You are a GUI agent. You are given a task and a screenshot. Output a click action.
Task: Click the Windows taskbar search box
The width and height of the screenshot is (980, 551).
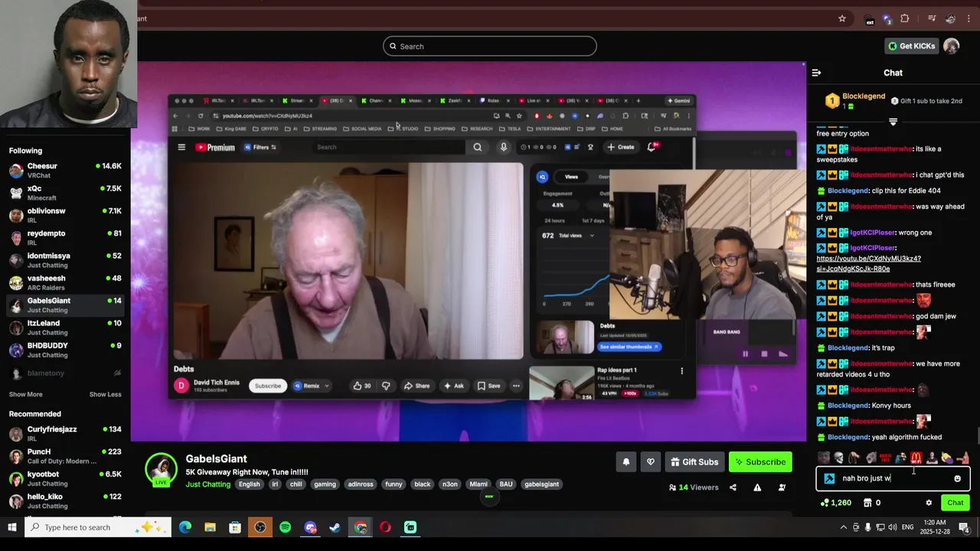[x=98, y=527]
